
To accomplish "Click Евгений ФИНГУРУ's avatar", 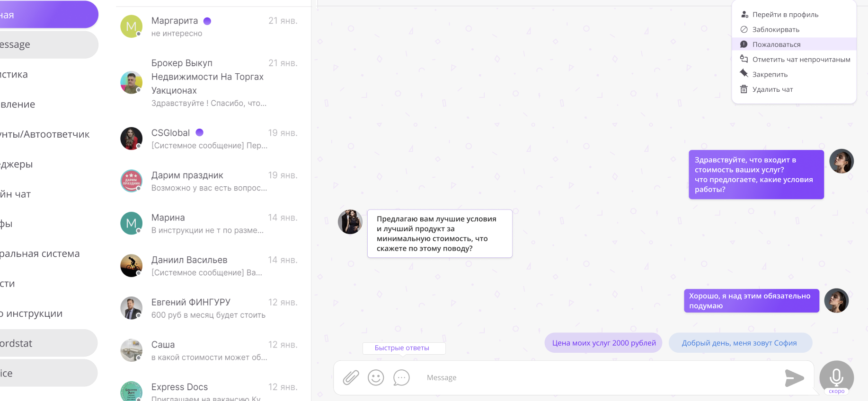I will click(132, 308).
